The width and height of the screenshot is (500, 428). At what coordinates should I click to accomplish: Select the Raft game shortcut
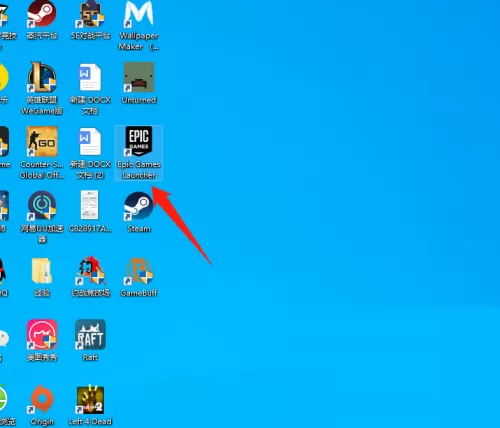(90, 334)
